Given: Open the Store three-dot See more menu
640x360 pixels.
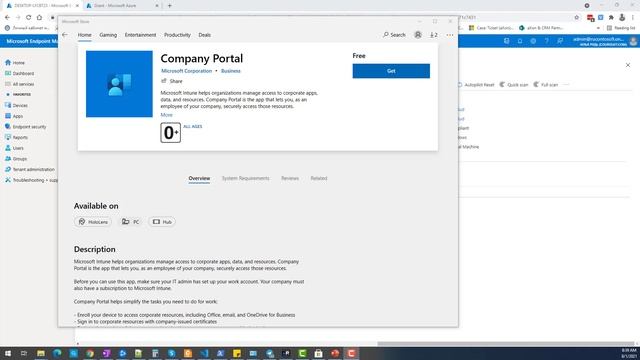Looking at the screenshot, I should (x=450, y=35).
